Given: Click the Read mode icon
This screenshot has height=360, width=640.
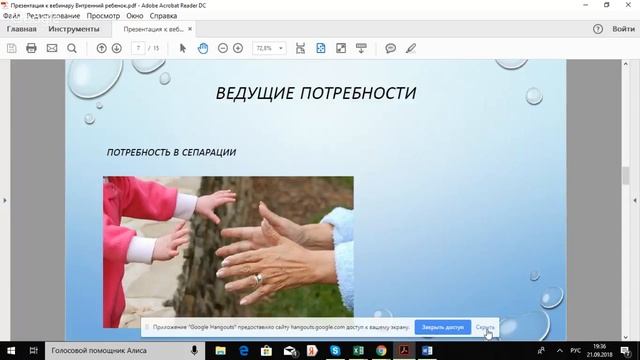Looking at the screenshot, I should coord(361,48).
